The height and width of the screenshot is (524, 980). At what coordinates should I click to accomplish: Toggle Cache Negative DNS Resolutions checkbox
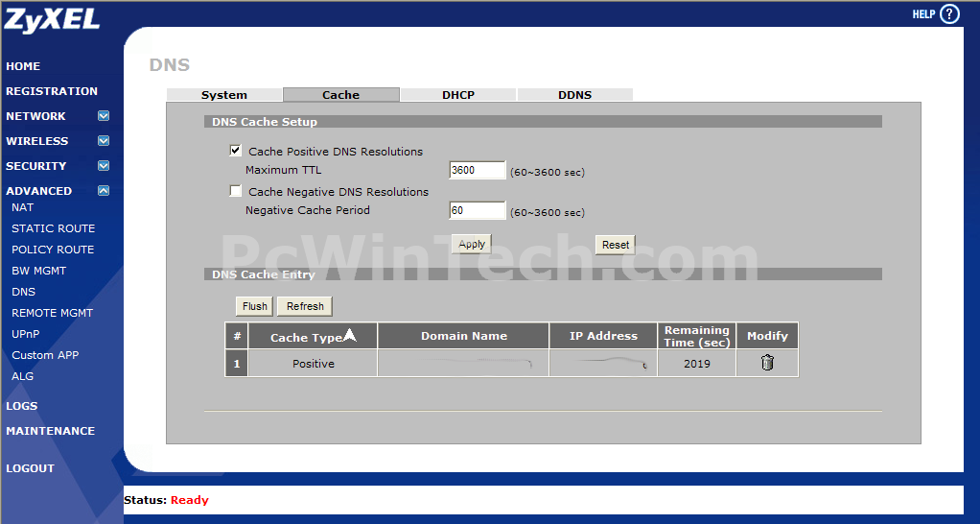236,191
